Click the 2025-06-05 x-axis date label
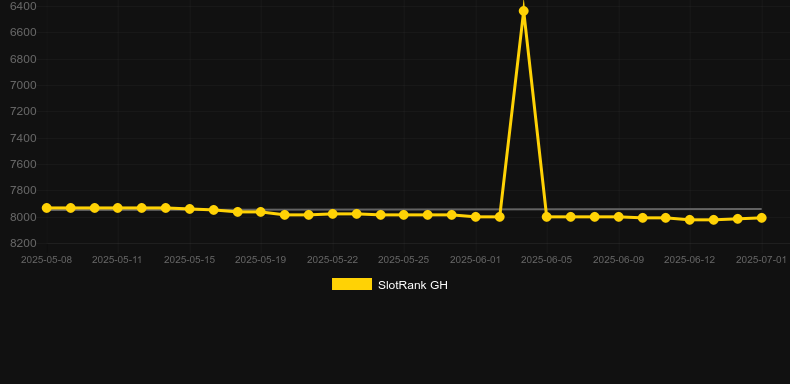This screenshot has height=384, width=790. click(547, 260)
